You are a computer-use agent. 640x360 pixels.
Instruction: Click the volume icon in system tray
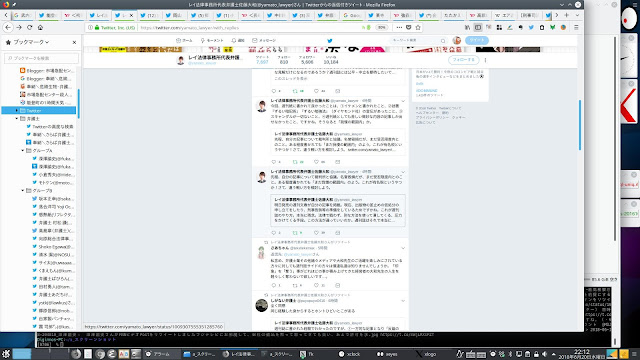544,354
